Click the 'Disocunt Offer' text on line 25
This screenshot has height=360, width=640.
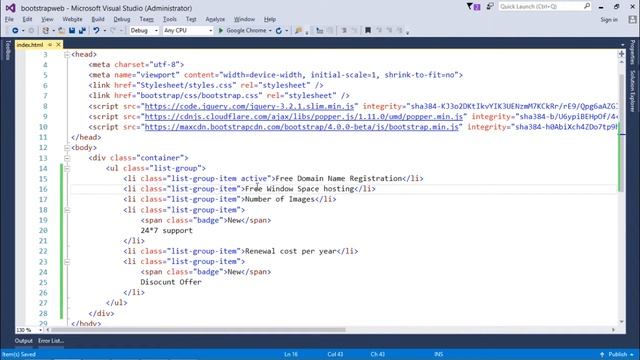pyautogui.click(x=171, y=282)
